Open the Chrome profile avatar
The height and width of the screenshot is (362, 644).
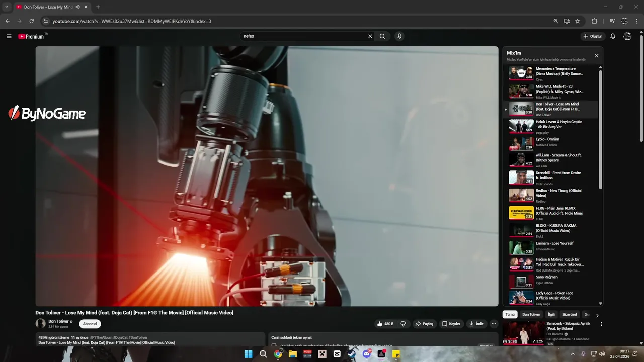[624, 21]
